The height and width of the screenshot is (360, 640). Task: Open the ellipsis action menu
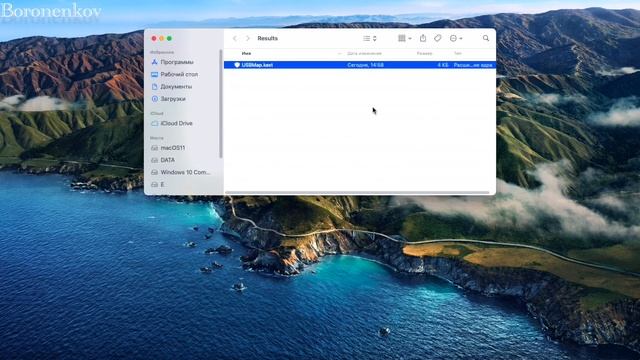pos(456,38)
